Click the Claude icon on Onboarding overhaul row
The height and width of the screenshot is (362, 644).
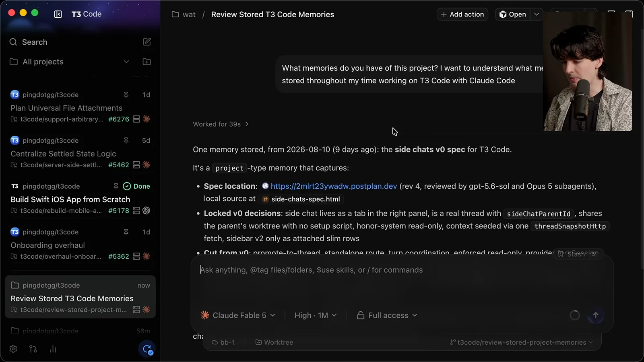[x=147, y=256]
